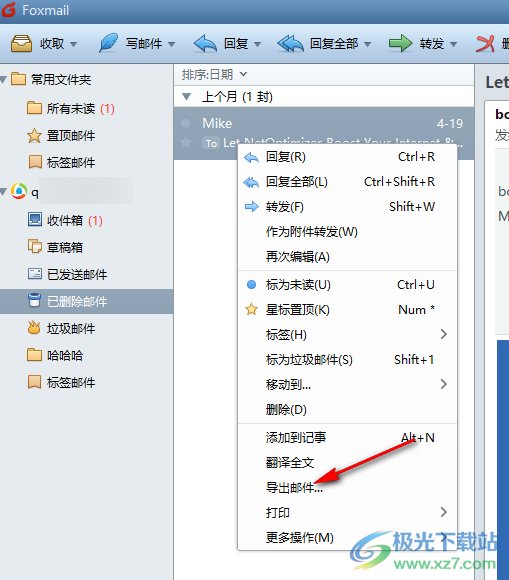Image resolution: width=509 pixels, height=580 pixels.
Task: Expand the 移动到... submenu arrow
Action: point(444,384)
